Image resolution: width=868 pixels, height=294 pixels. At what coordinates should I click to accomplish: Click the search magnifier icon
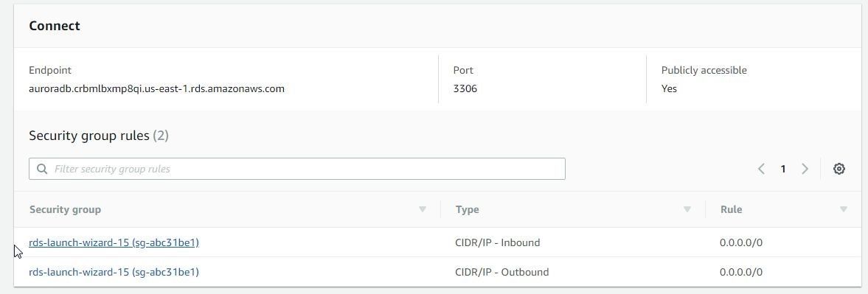[x=41, y=169]
